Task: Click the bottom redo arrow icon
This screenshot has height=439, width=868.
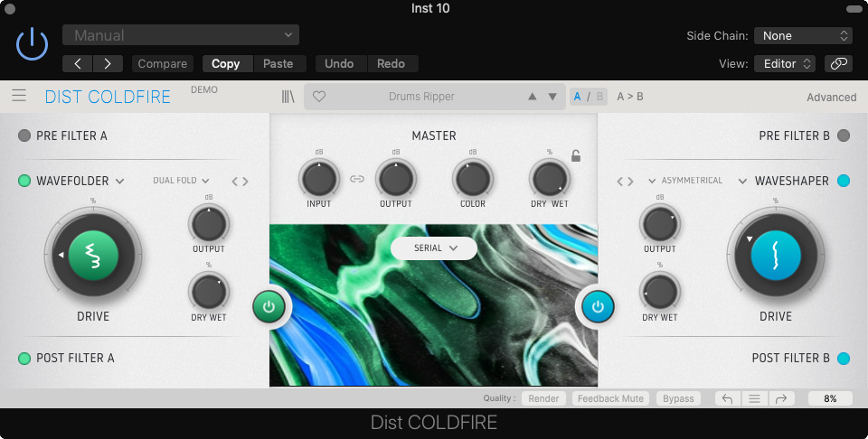Action: [781, 398]
